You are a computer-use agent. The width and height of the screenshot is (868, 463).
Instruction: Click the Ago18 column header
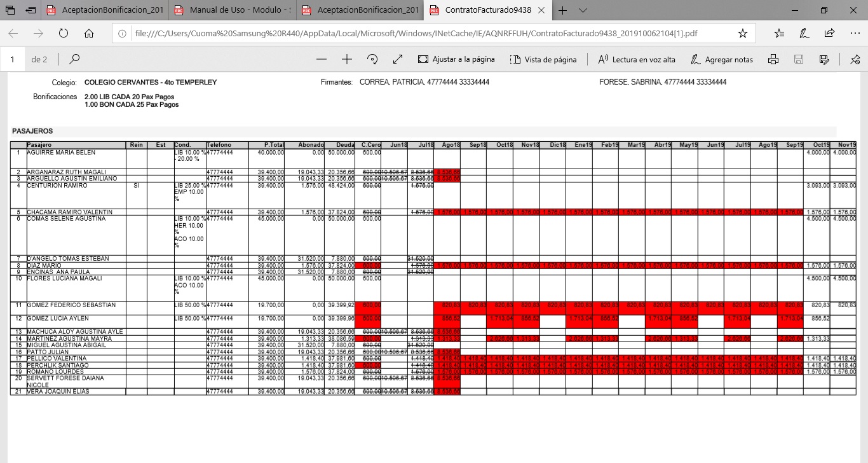[447, 145]
